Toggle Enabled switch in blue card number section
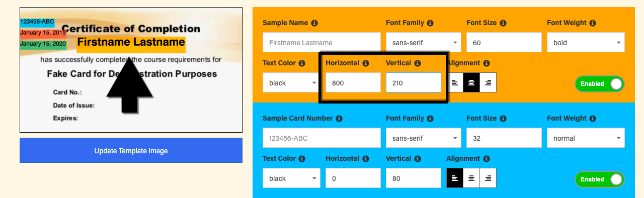The width and height of the screenshot is (644, 198). coord(600,179)
